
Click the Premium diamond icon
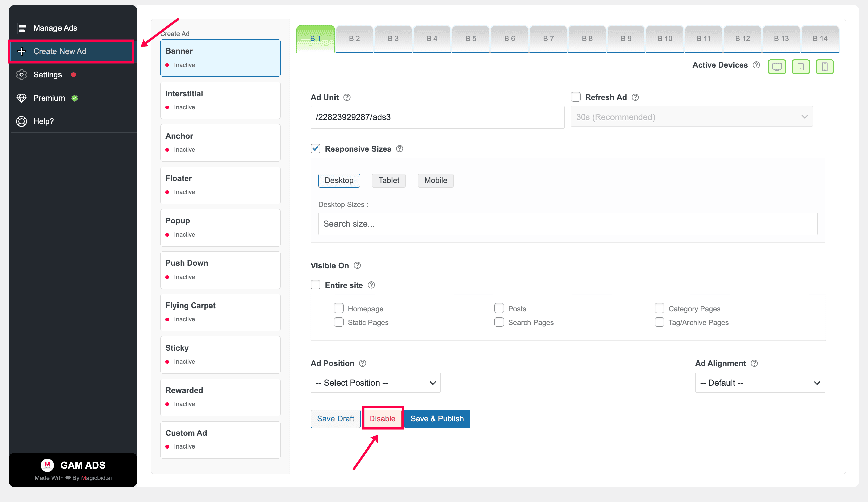click(22, 98)
